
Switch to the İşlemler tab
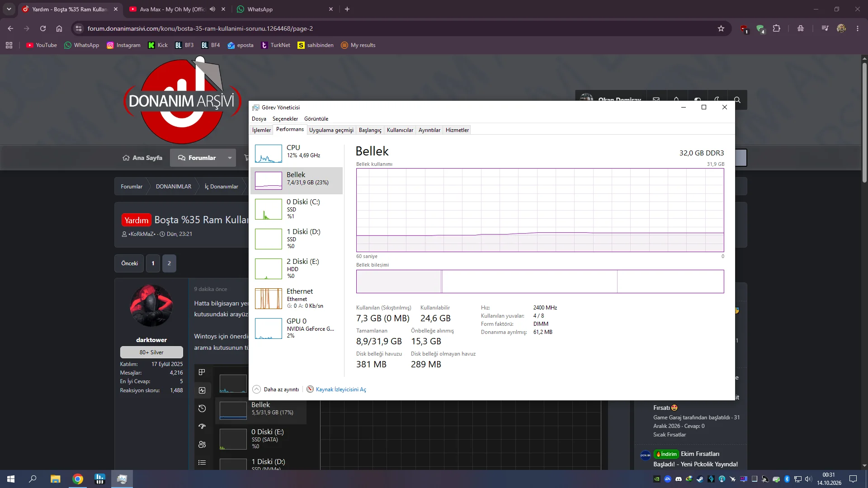coord(261,130)
